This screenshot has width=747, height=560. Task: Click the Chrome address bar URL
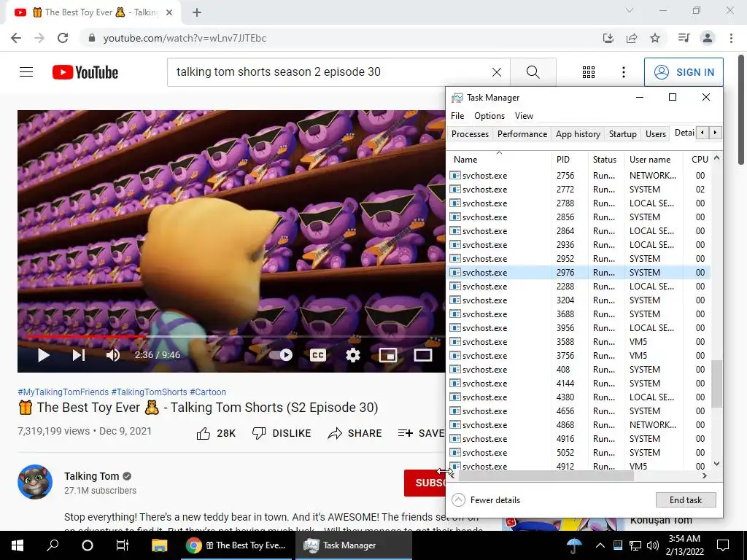pos(185,38)
